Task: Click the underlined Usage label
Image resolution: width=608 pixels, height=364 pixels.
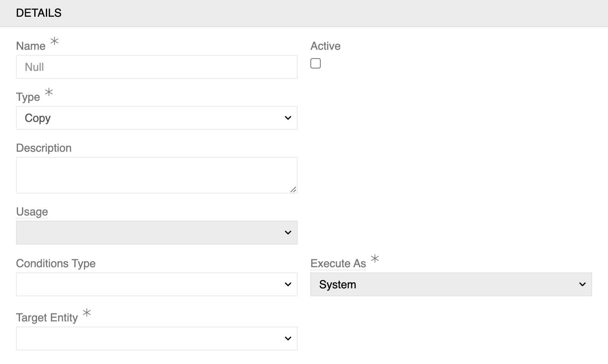Action: click(x=32, y=211)
